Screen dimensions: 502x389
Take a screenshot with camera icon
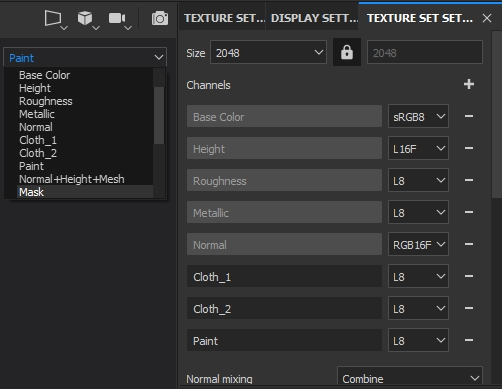[x=160, y=18]
